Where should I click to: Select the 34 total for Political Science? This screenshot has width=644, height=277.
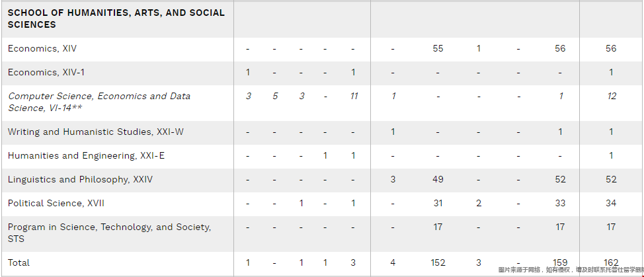[x=611, y=203]
